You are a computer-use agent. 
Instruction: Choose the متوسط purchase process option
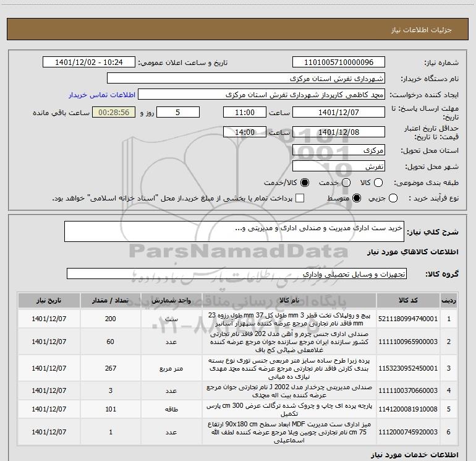(x=357, y=198)
